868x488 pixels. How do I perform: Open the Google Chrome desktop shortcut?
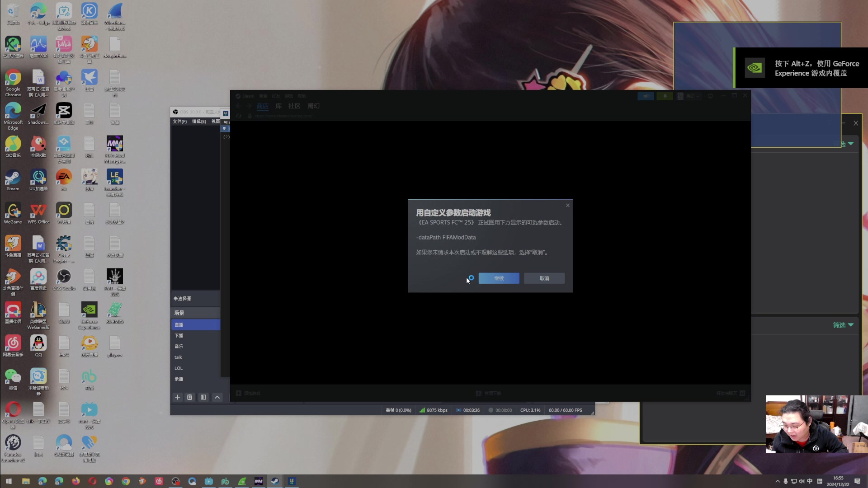tap(13, 83)
